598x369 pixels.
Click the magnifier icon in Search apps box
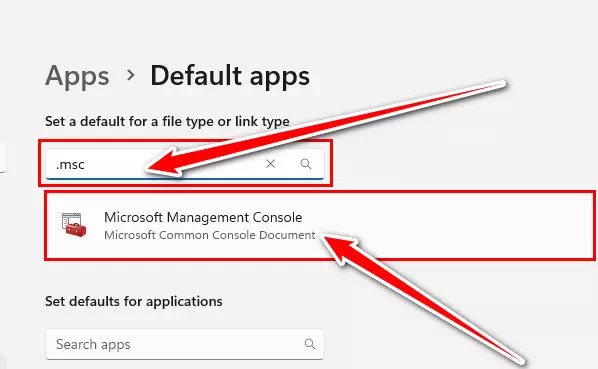pyautogui.click(x=310, y=344)
